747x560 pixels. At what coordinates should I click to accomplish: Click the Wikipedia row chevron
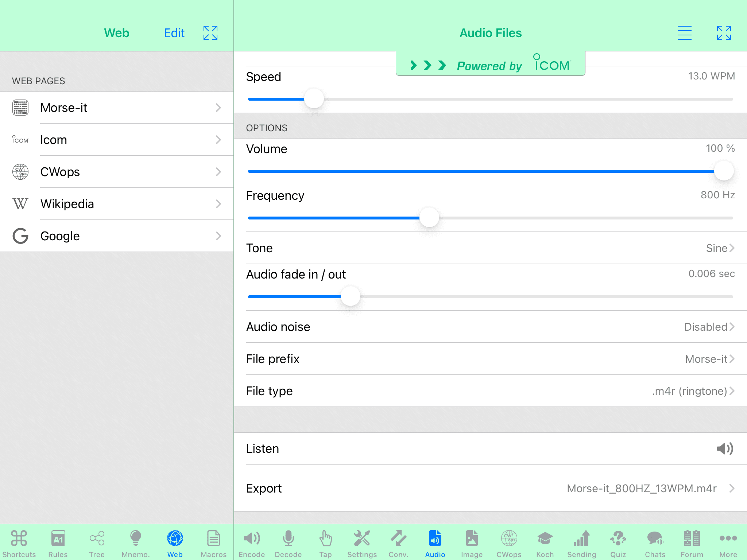(218, 204)
